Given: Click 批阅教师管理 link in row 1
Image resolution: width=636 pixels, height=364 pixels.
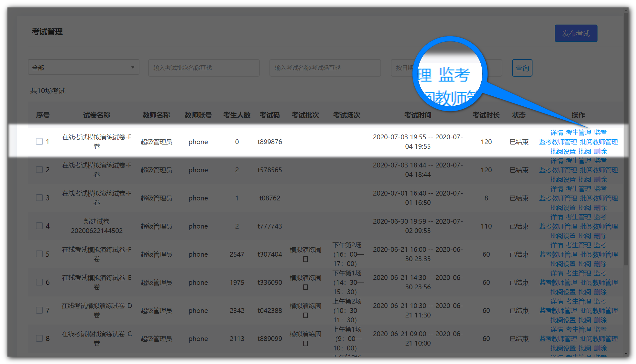Looking at the screenshot, I should tap(599, 142).
